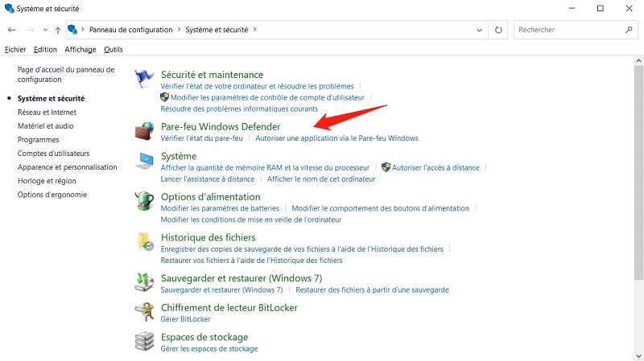Image resolution: width=644 pixels, height=361 pixels.
Task: Go forward with the right arrow
Action: (30, 30)
